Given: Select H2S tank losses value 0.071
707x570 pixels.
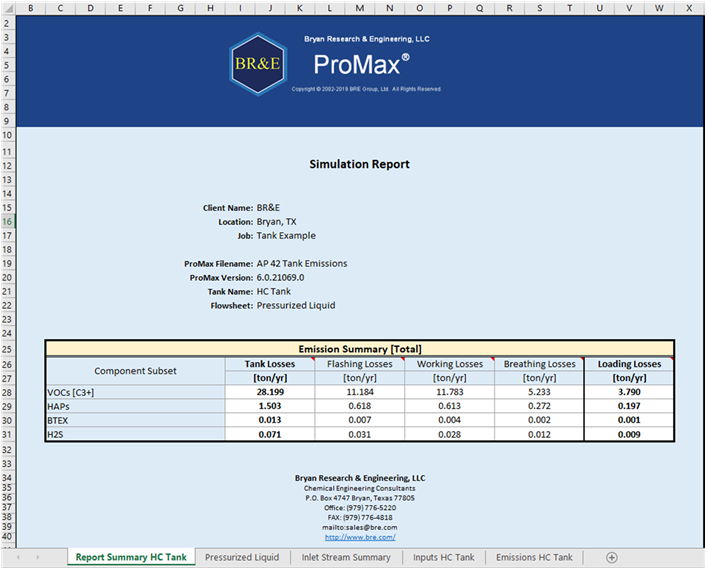Looking at the screenshot, I should (270, 435).
